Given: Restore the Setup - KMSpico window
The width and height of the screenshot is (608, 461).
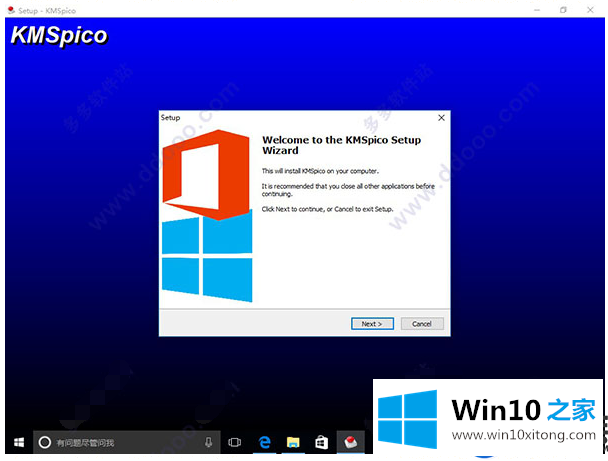Looking at the screenshot, I should (x=563, y=10).
